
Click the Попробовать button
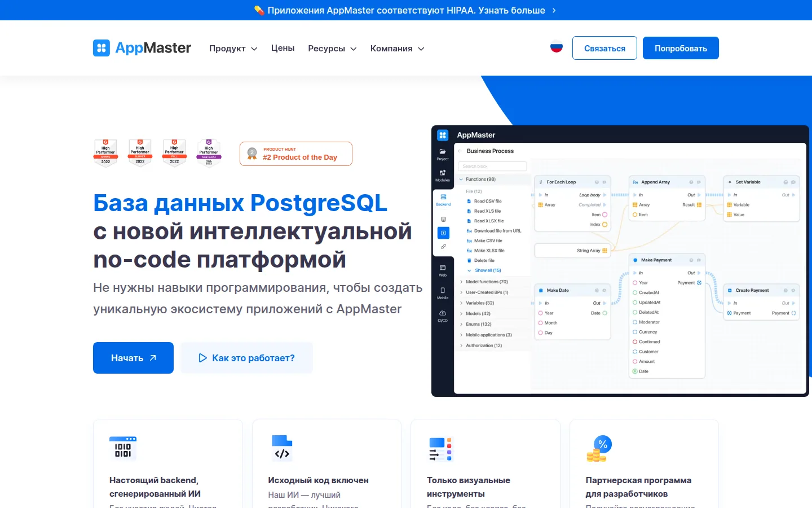tap(681, 48)
